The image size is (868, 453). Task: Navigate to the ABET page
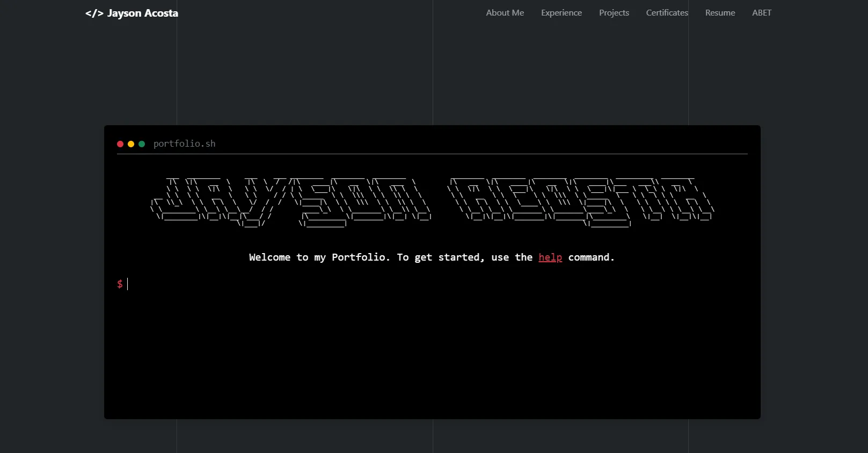pos(761,13)
